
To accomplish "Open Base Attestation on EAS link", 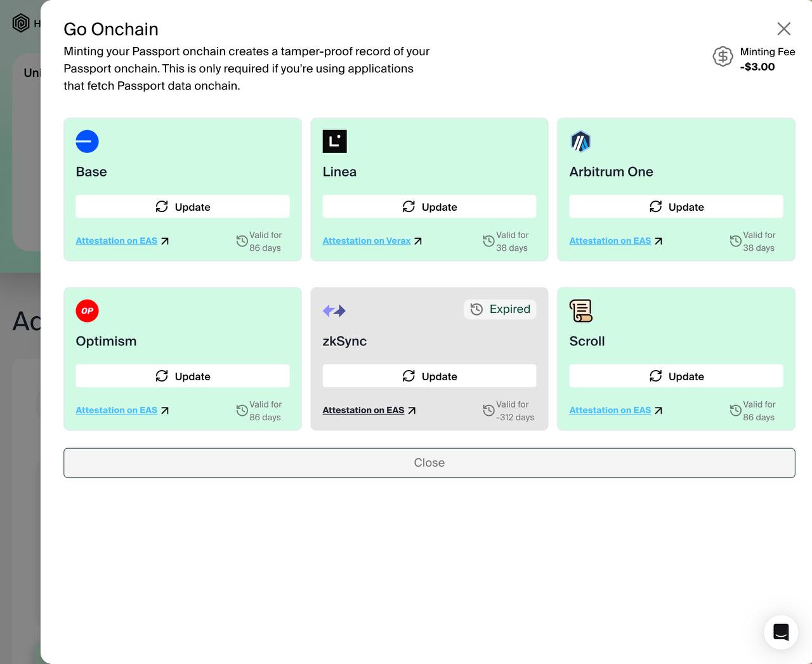I will [122, 241].
